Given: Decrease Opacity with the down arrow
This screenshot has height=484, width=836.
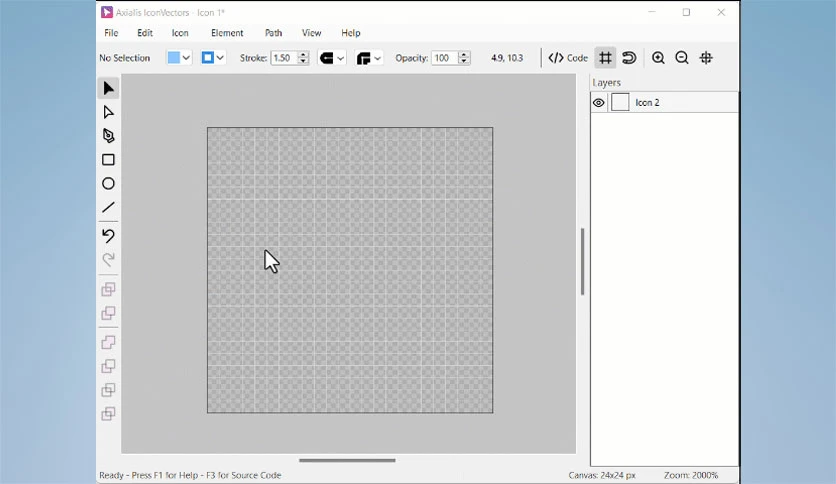Looking at the screenshot, I should coord(464,61).
